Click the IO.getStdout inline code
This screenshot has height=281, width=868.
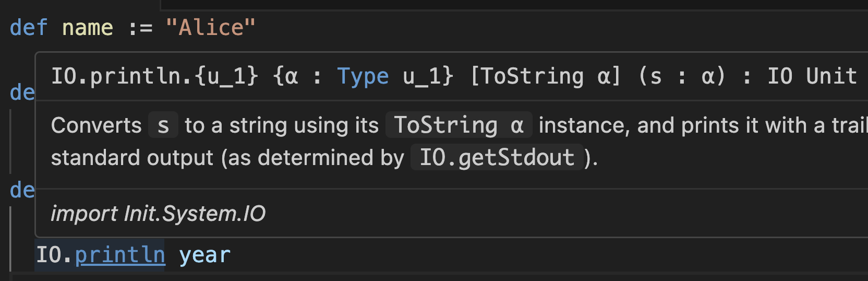click(x=497, y=158)
